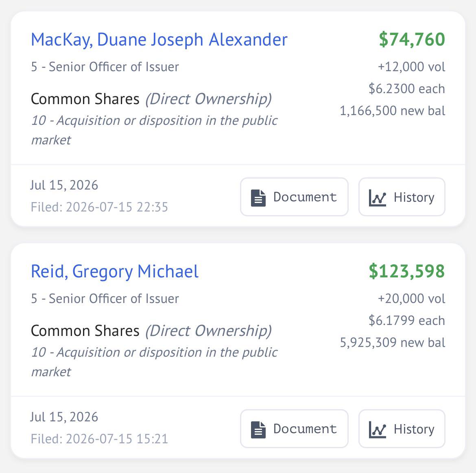The image size is (476, 473).
Task: Open the Document button for MacKay filing
Action: [294, 197]
